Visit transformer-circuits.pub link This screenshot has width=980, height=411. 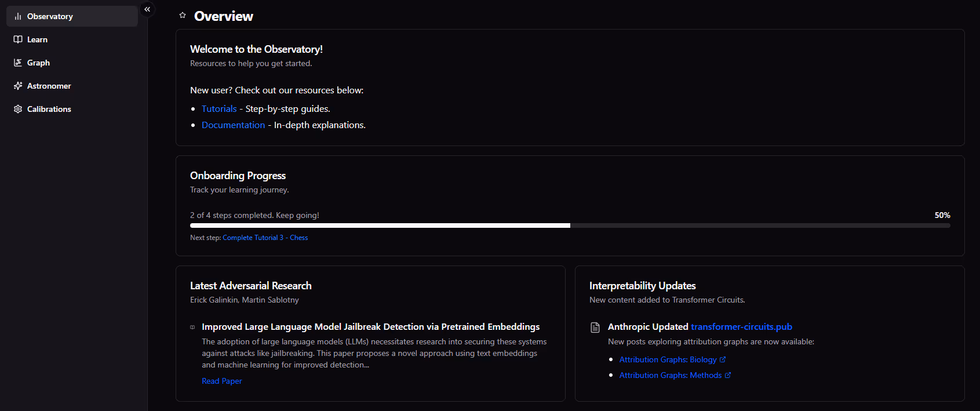point(741,327)
